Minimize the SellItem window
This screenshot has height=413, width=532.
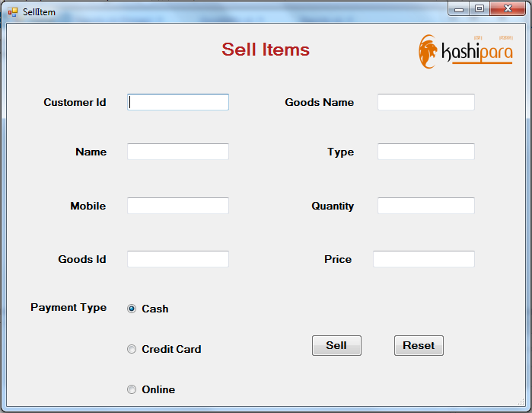[459, 9]
